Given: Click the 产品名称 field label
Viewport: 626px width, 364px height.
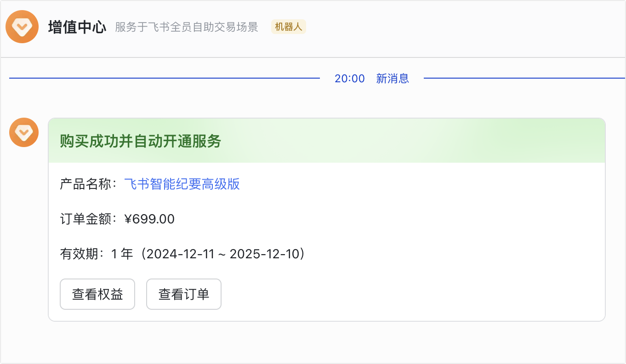Looking at the screenshot, I should 85,184.
